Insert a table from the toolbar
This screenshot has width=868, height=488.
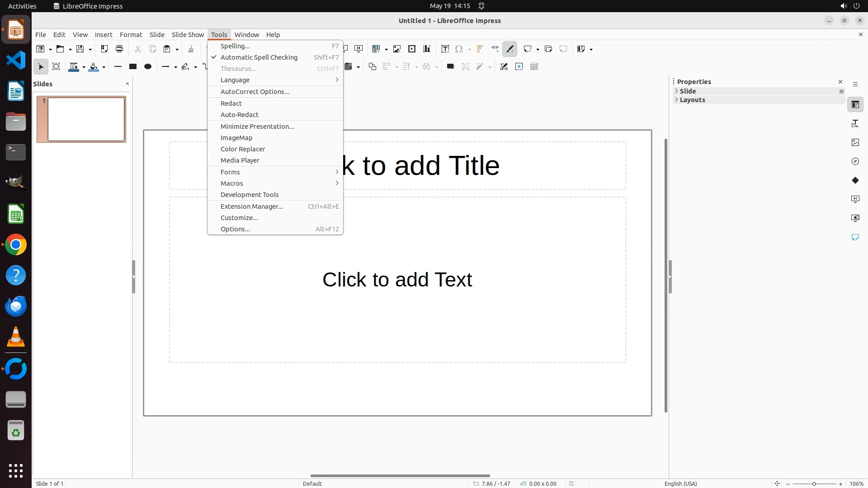click(x=376, y=49)
